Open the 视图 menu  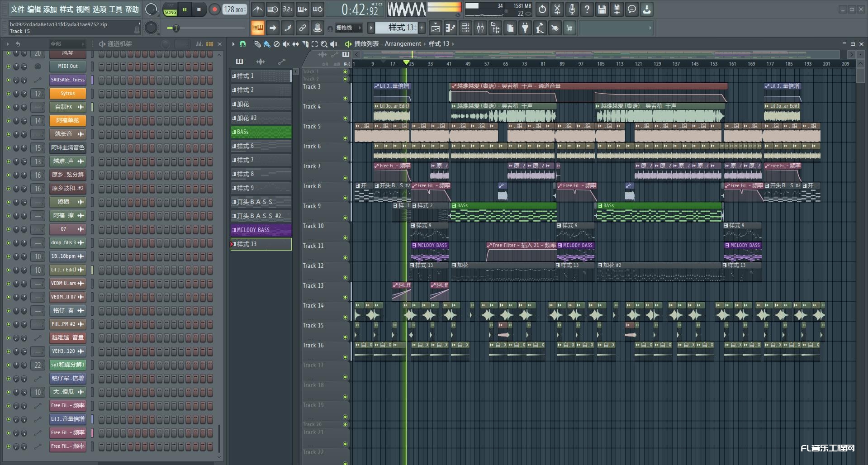[x=83, y=9]
